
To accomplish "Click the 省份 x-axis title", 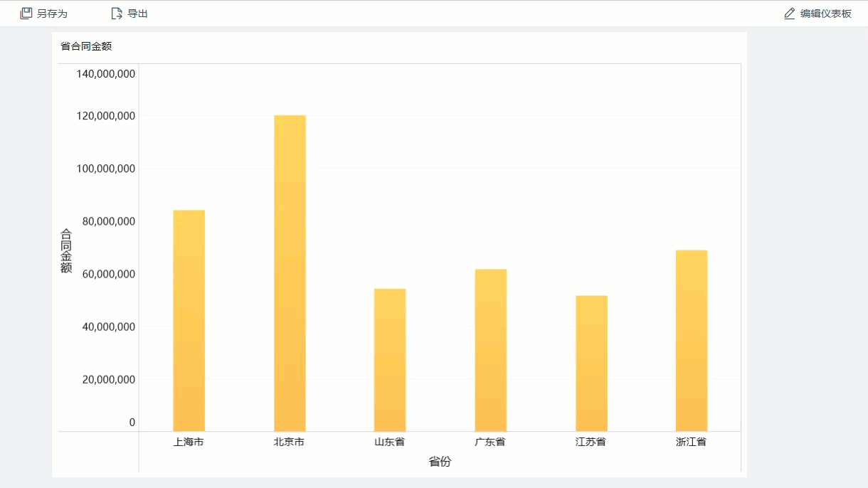I will (x=440, y=462).
